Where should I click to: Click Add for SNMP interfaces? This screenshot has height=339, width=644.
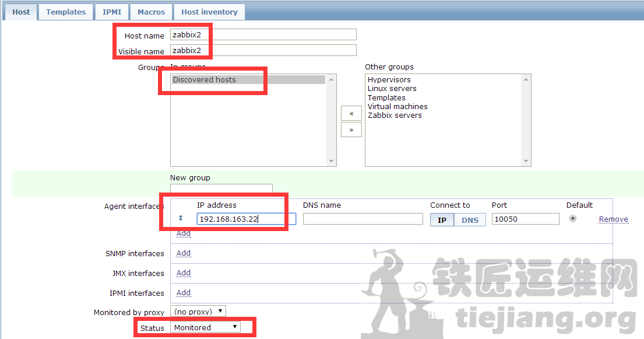[x=184, y=253]
